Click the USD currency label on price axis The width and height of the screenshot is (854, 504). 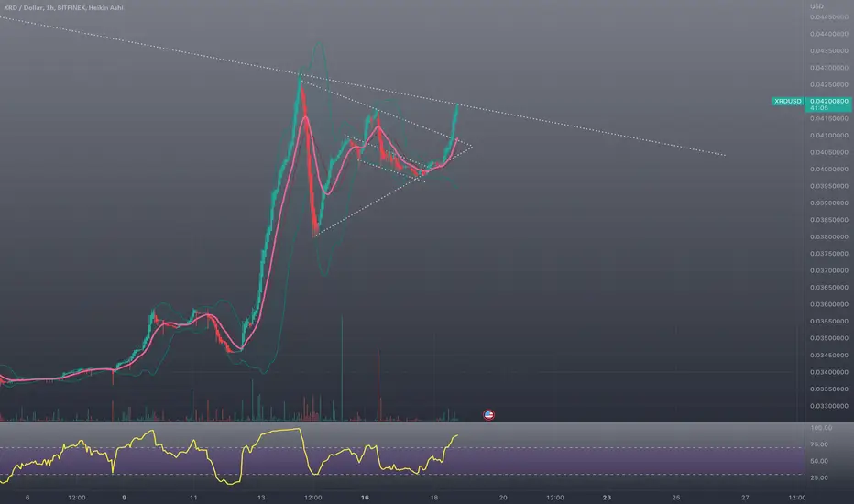(x=816, y=6)
